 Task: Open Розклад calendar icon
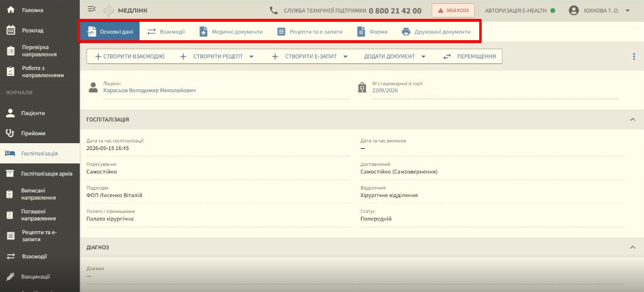(x=11, y=30)
